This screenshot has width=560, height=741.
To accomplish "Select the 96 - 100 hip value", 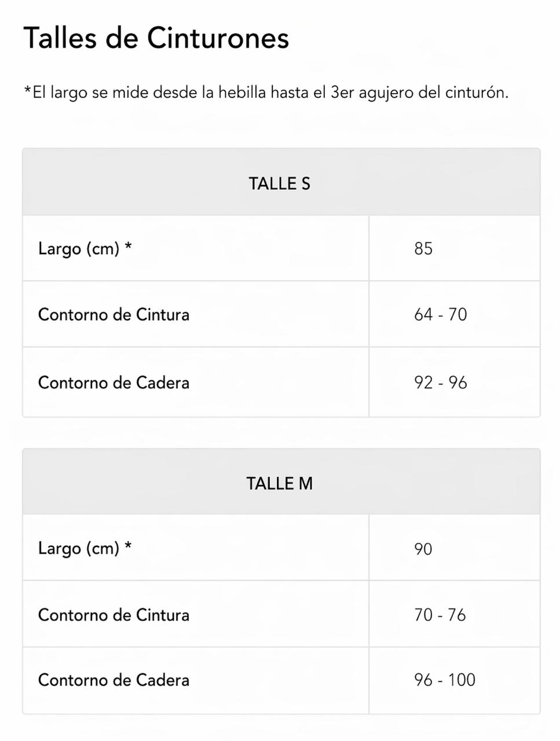I will (x=444, y=680).
